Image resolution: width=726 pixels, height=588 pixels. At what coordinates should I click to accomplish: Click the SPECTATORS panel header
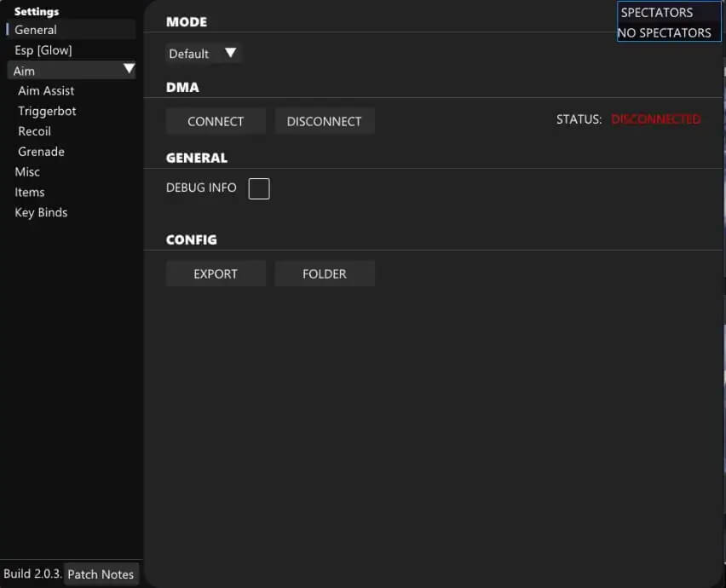pos(657,13)
